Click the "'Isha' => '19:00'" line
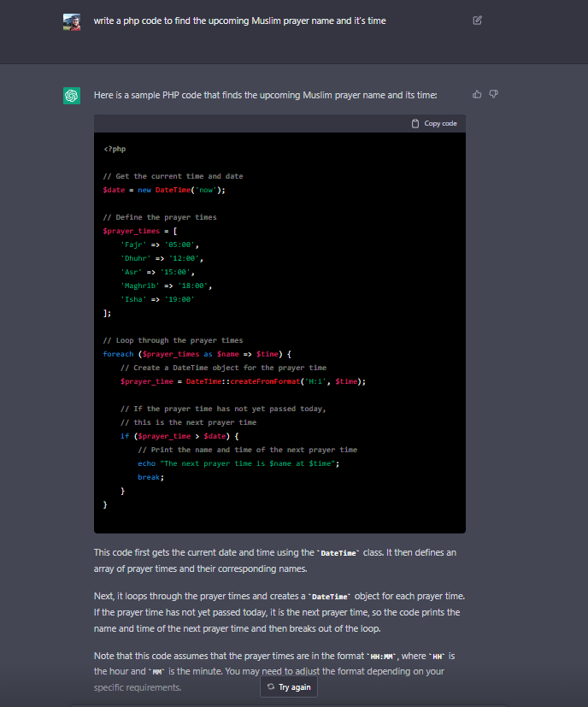This screenshot has height=707, width=588. 157,299
